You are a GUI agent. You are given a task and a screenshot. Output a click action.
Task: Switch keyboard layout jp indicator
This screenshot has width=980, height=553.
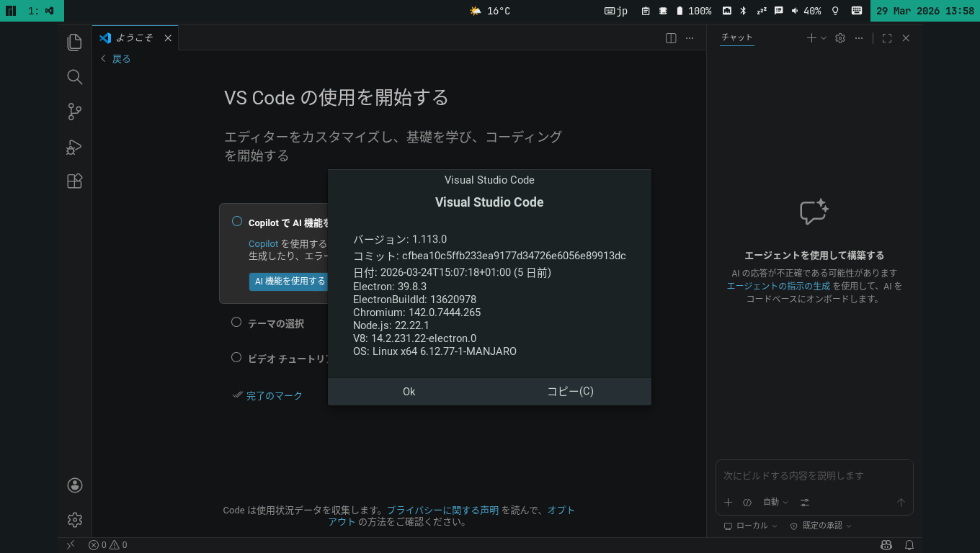[x=616, y=11]
